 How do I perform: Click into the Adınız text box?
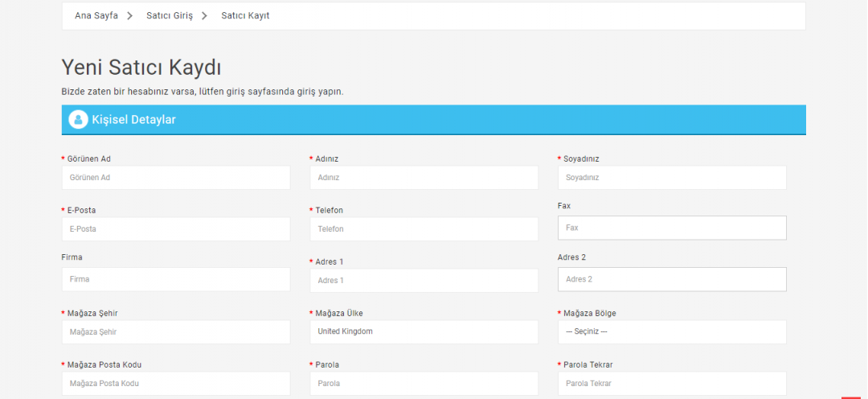coord(424,178)
